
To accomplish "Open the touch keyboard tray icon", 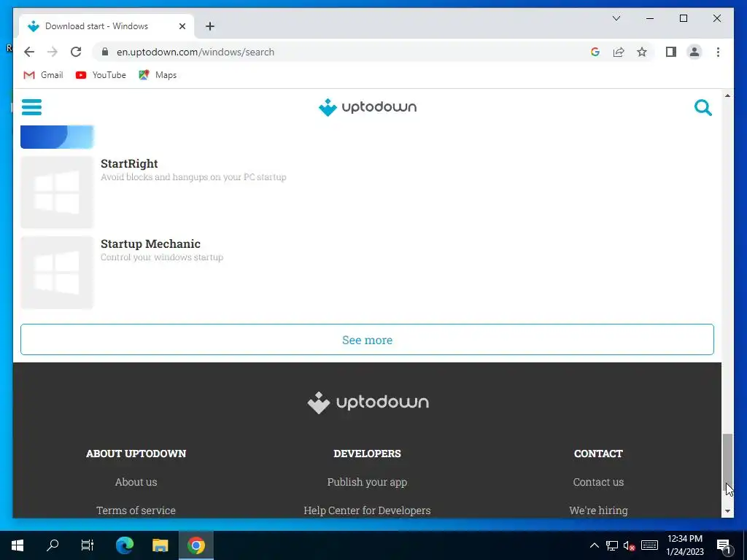I will [x=649, y=545].
